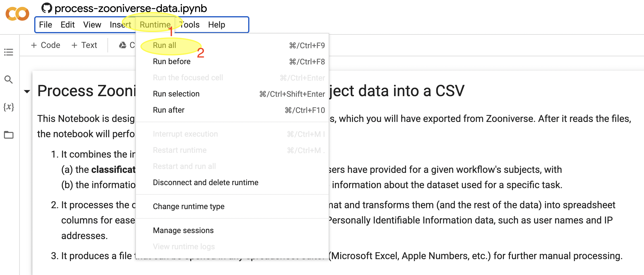Select Restart and run all entry
Viewport: 644px width, 275px height.
(232, 166)
